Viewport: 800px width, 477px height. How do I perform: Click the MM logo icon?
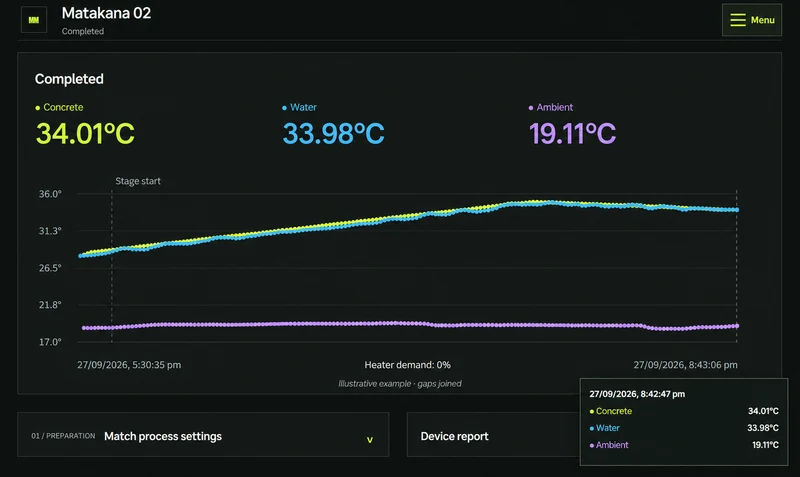point(34,20)
